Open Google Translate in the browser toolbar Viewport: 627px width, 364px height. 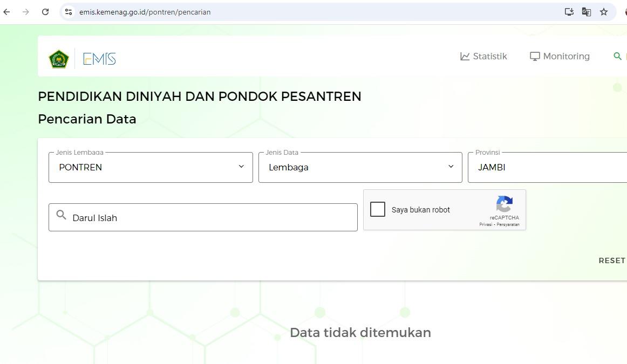[586, 11]
